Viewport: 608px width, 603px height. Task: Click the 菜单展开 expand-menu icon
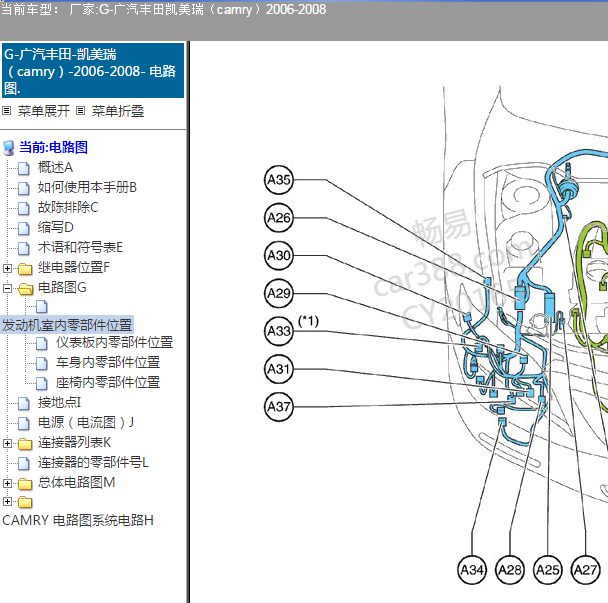coord(6,111)
